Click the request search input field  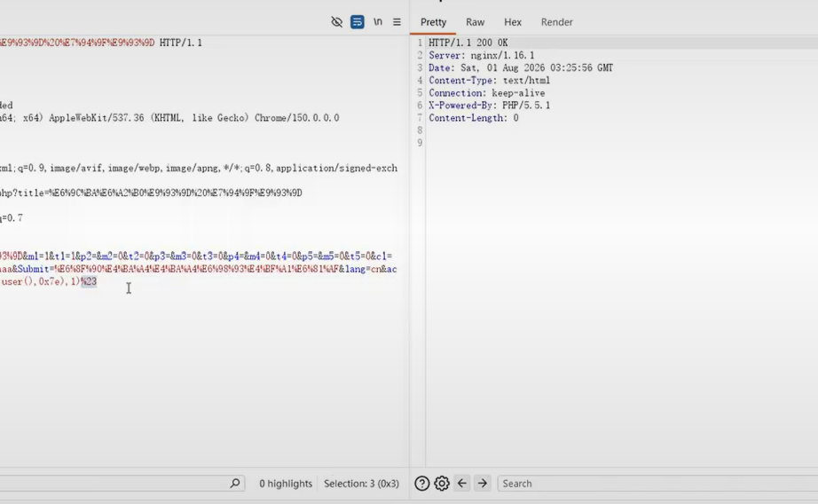click(122, 483)
